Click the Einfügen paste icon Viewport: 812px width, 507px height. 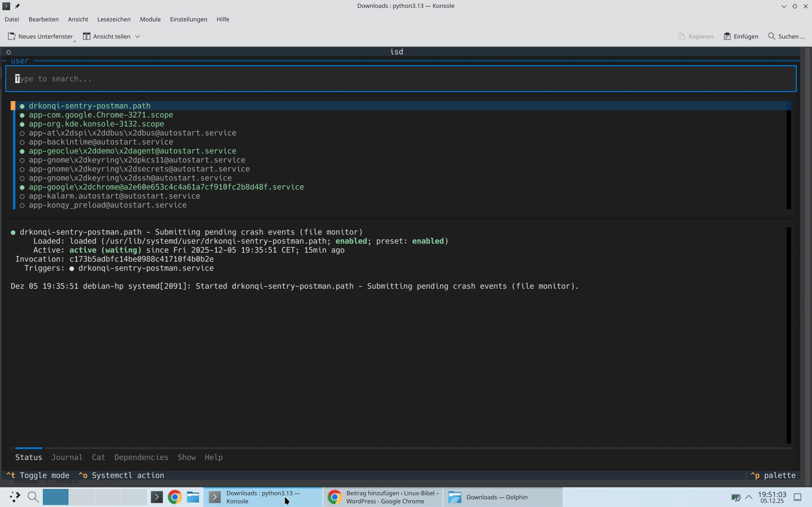pos(727,36)
